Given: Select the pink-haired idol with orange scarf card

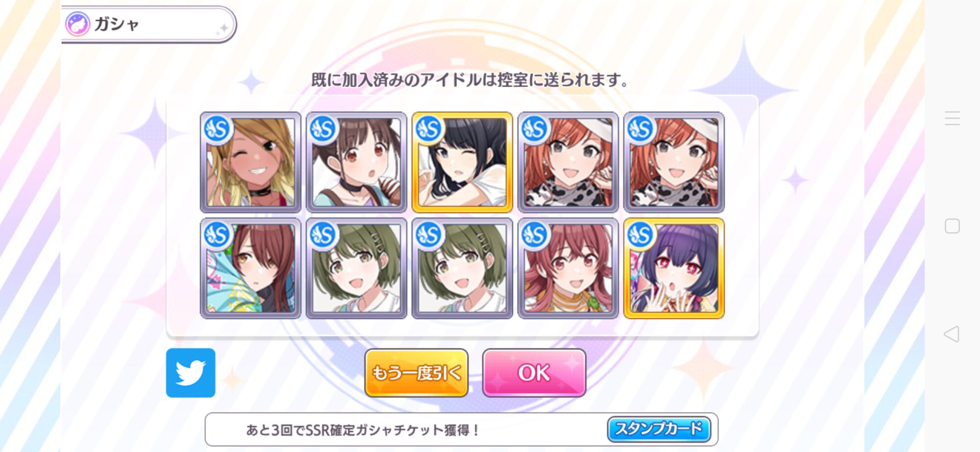Looking at the screenshot, I should pos(568,268).
